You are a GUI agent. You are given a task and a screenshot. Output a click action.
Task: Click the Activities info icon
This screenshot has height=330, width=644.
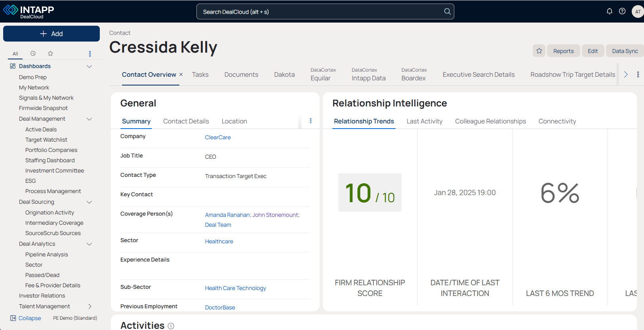pyautogui.click(x=171, y=326)
